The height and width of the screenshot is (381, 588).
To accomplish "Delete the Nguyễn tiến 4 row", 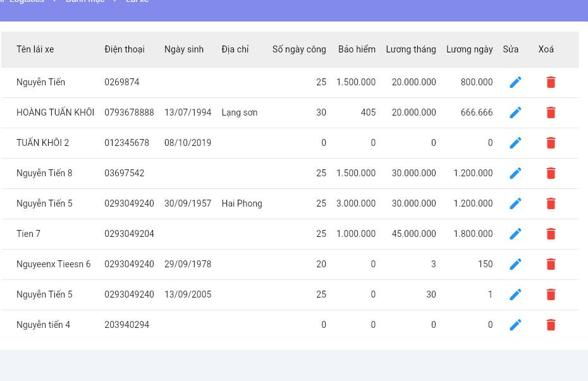I will pyautogui.click(x=551, y=325).
